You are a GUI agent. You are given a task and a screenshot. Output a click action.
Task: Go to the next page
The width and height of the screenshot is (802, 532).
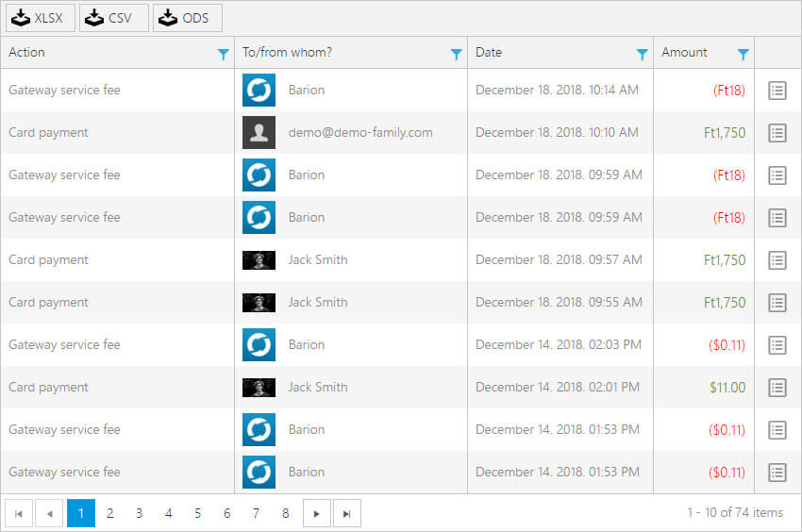(316, 513)
